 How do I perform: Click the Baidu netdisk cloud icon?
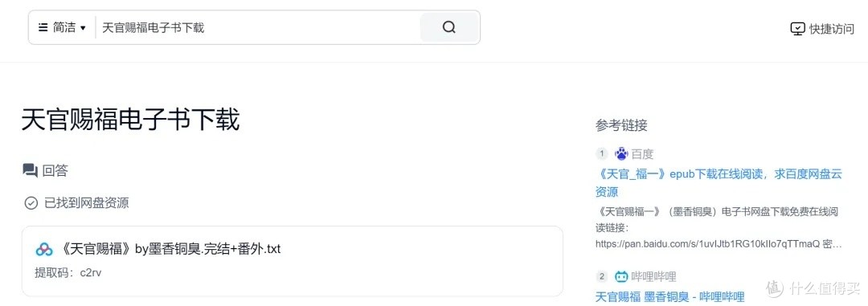click(x=43, y=250)
